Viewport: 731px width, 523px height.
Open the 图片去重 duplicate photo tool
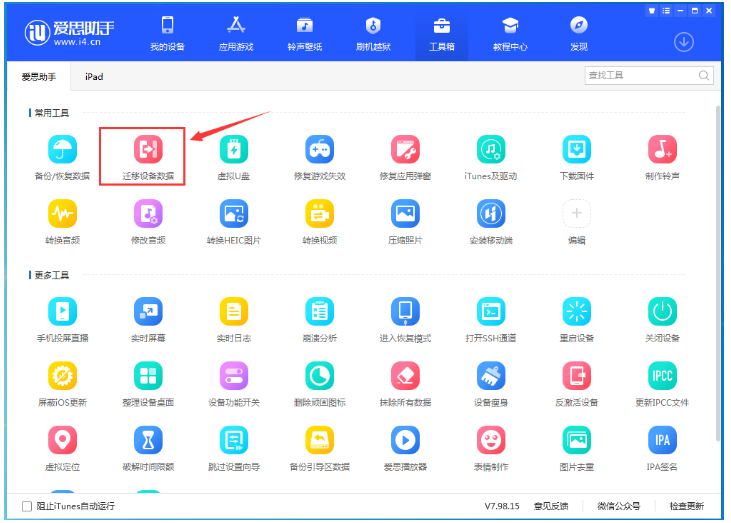click(x=577, y=449)
